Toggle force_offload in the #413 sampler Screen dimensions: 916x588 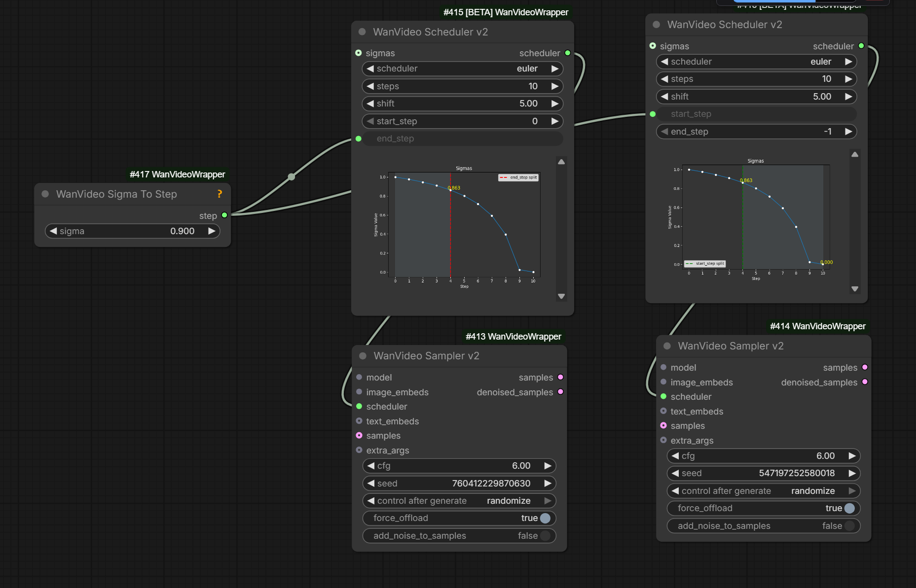coord(545,518)
